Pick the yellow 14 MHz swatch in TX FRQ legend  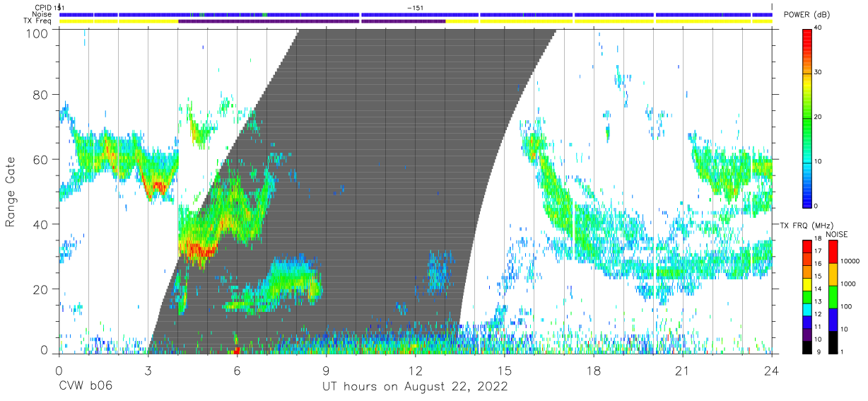(x=807, y=284)
